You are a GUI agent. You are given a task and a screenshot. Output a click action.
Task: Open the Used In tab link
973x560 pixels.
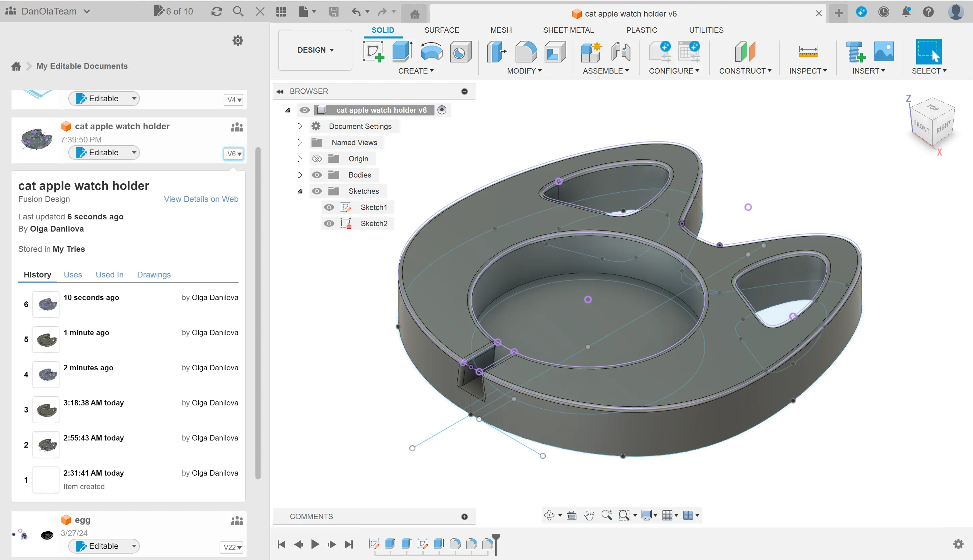(109, 275)
